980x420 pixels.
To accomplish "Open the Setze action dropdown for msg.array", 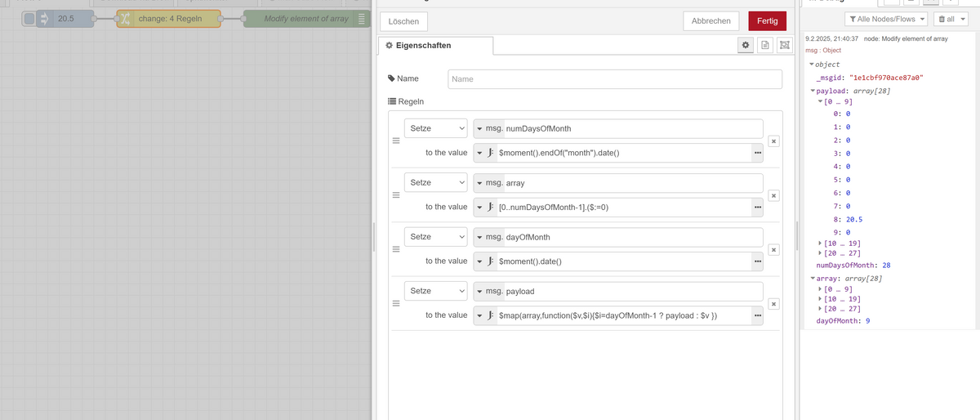I will (x=436, y=182).
